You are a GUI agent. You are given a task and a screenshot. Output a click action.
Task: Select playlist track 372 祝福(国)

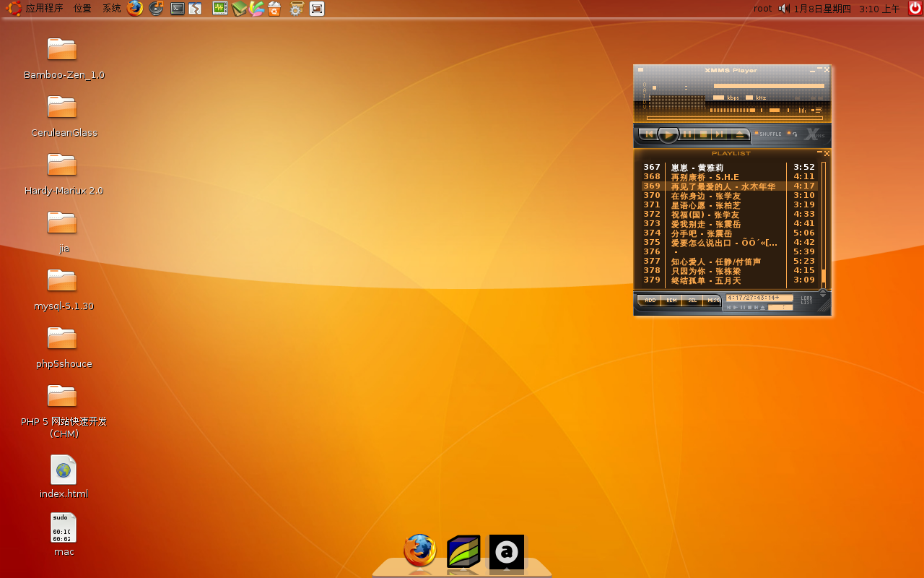(x=729, y=215)
